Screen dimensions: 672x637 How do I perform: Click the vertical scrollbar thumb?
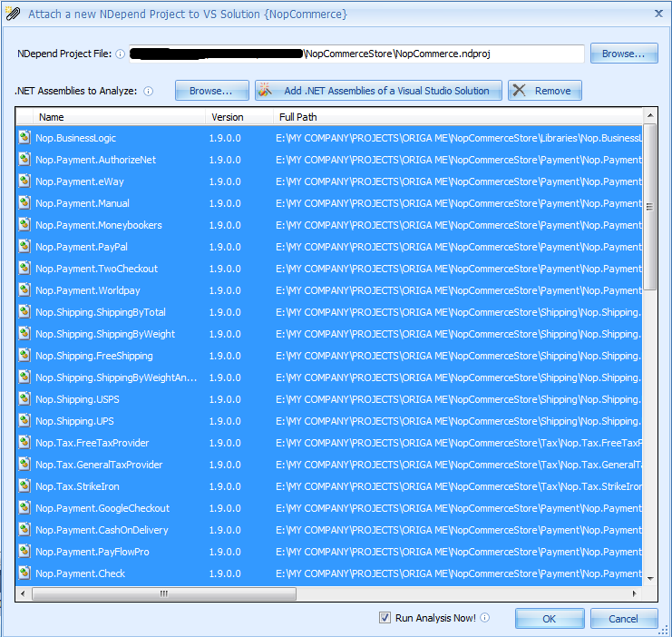click(x=649, y=207)
